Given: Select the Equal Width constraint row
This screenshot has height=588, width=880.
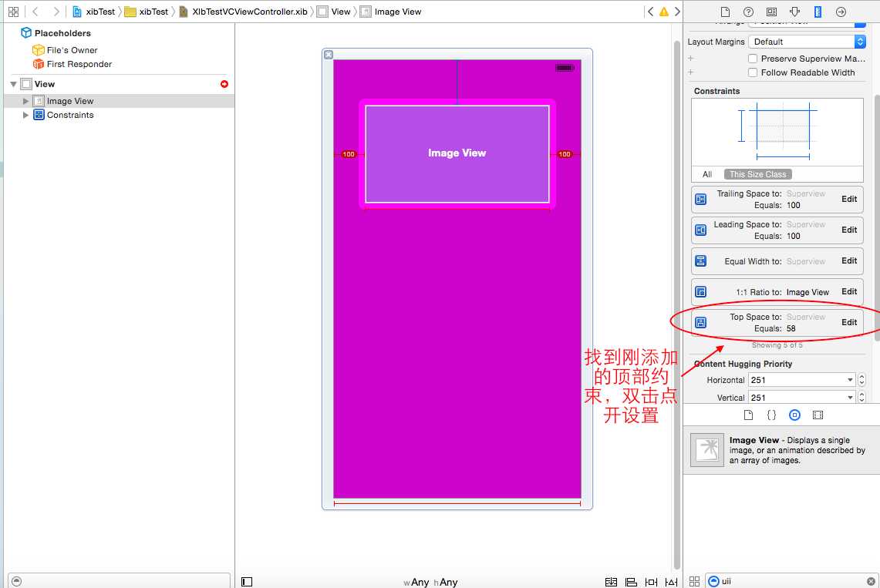Looking at the screenshot, I should coord(777,260).
